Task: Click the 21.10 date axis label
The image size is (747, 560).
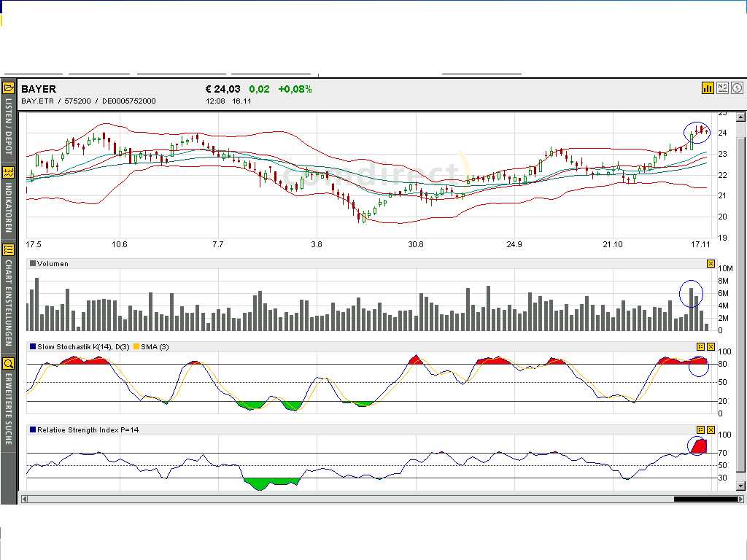Action: point(613,244)
